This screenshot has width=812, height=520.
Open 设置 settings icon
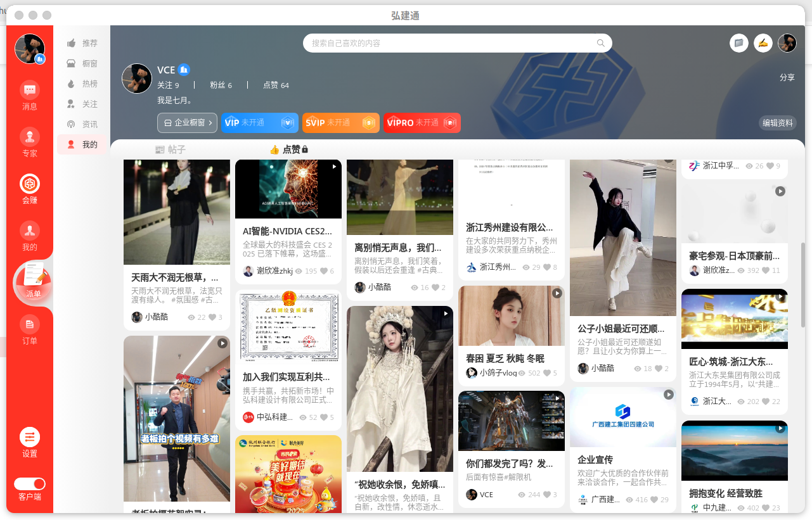(30, 438)
